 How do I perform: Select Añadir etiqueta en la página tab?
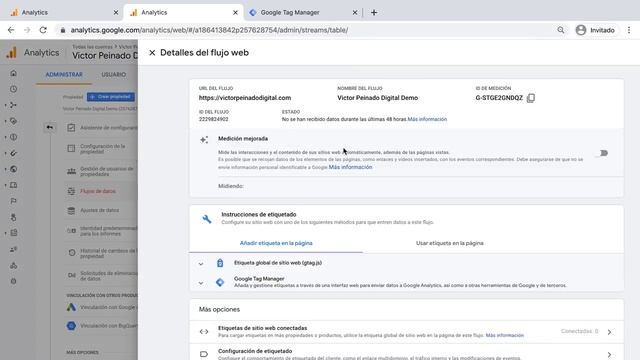pyautogui.click(x=276, y=243)
